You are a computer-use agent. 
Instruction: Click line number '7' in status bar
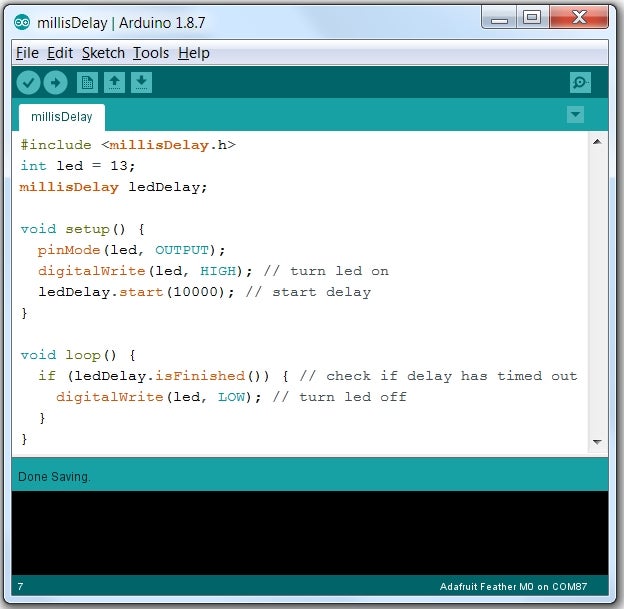tap(20, 586)
